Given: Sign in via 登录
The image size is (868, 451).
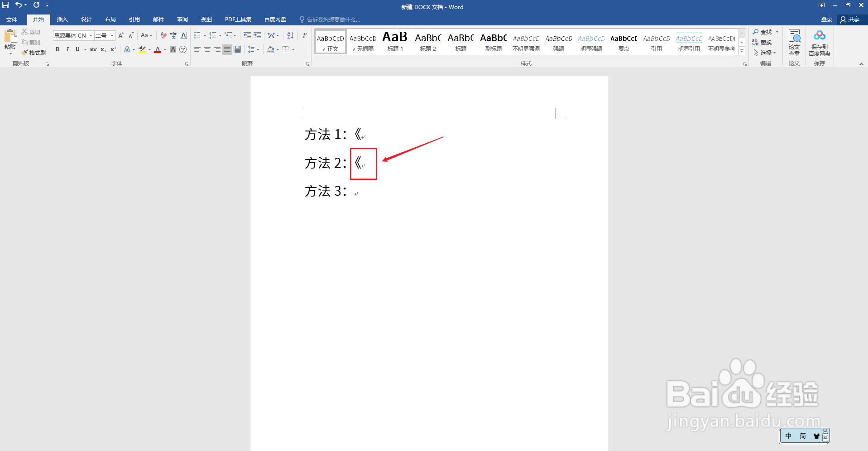Looking at the screenshot, I should pyautogui.click(x=827, y=19).
